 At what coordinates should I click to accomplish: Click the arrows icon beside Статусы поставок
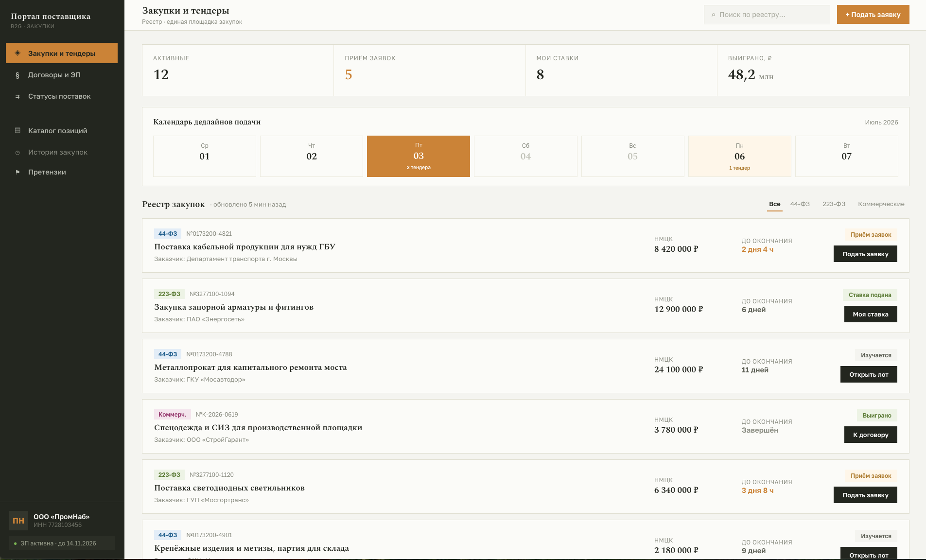[17, 96]
